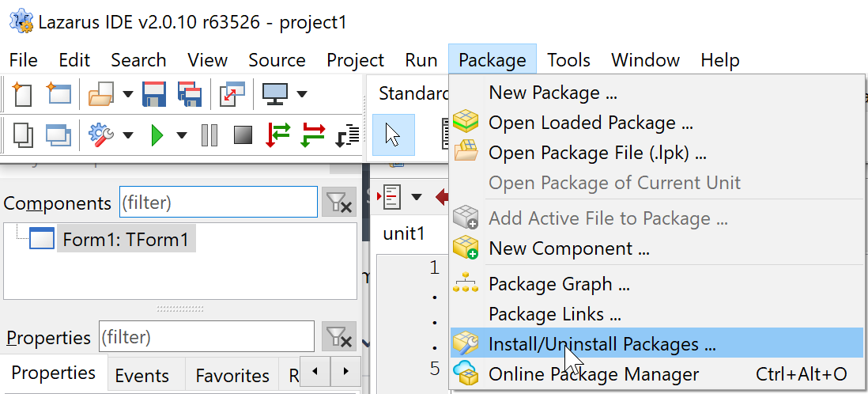Close the Package menu via its header
The height and width of the screenshot is (394, 868).
[492, 59]
